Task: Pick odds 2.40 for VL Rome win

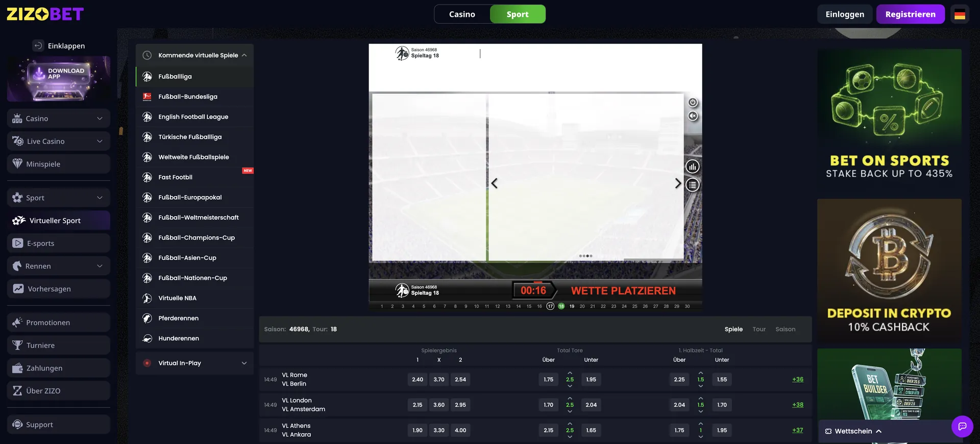Action: tap(418, 379)
